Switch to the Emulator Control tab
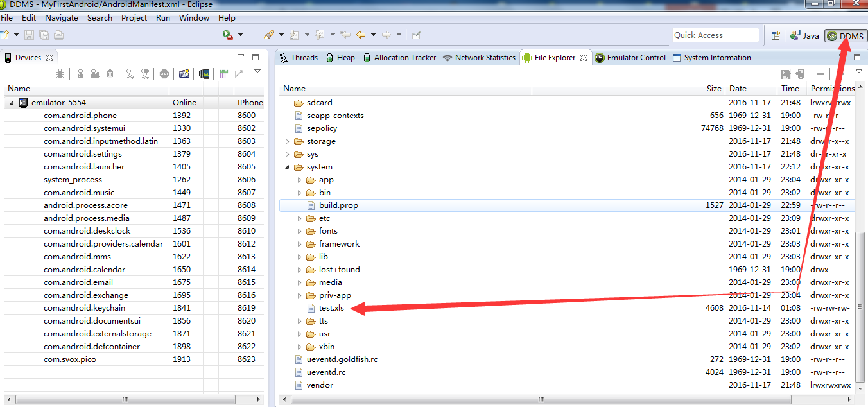 click(x=630, y=58)
